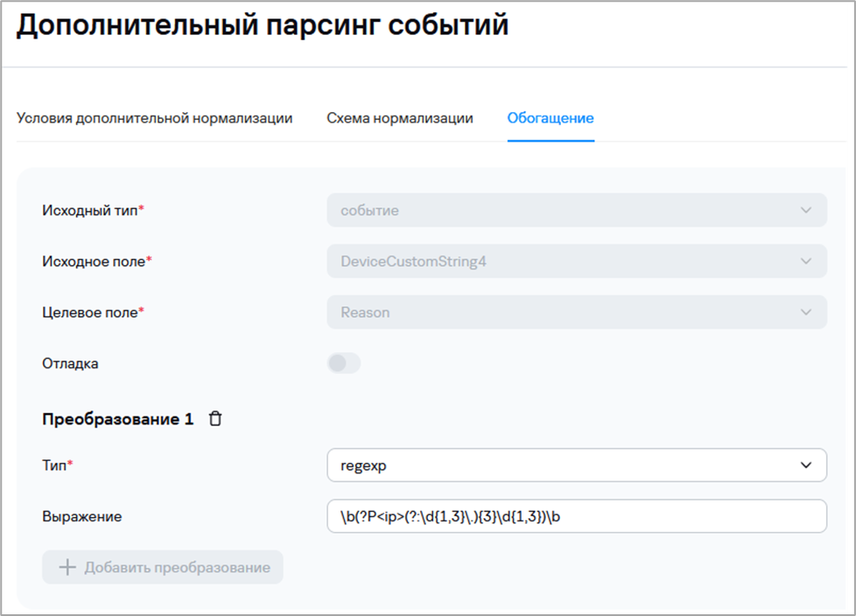Open the regexp type combo box
The height and width of the screenshot is (616, 856).
click(560, 465)
